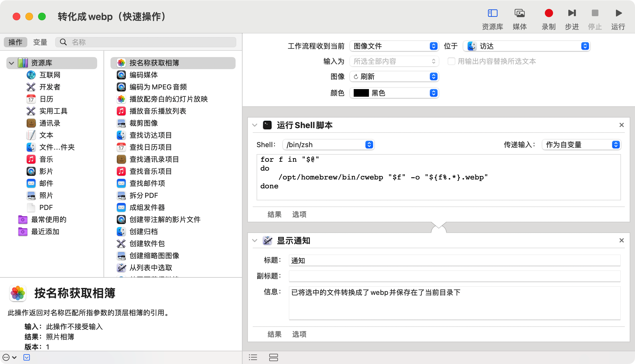The image size is (635, 364).
Task: Select the 编码媒体 action
Action: [x=143, y=75]
